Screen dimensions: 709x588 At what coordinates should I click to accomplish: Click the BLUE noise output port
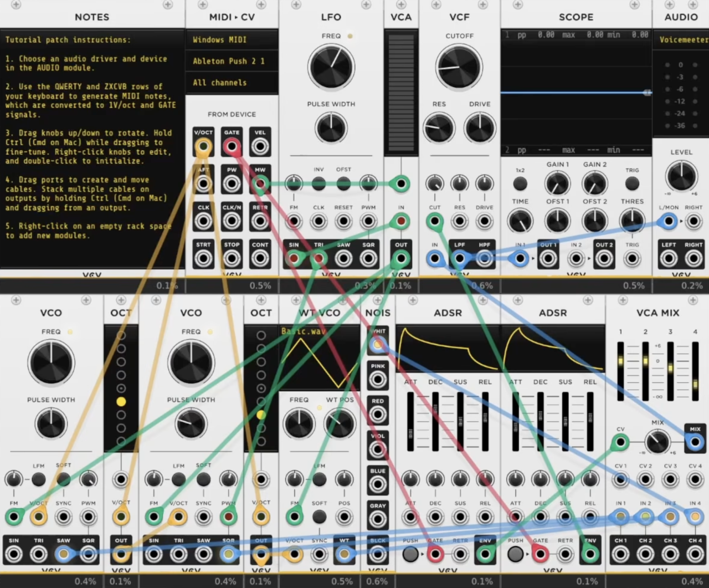point(378,484)
